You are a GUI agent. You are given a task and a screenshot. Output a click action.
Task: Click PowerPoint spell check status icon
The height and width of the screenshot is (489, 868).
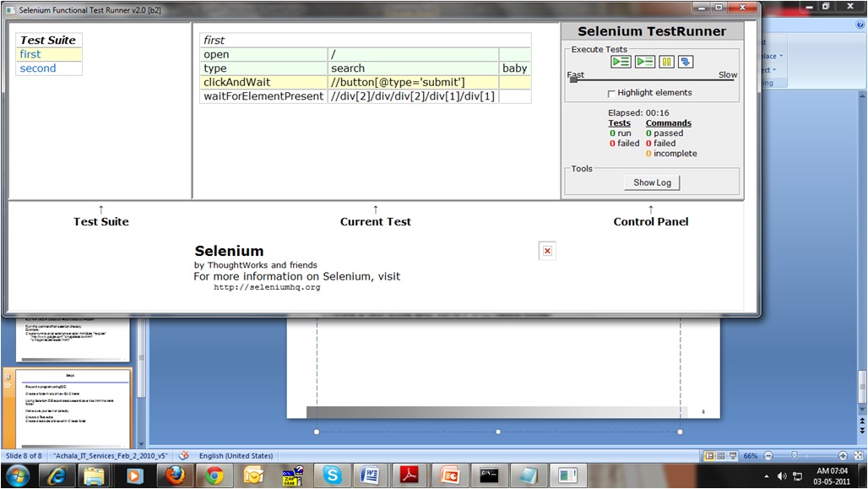coord(184,456)
